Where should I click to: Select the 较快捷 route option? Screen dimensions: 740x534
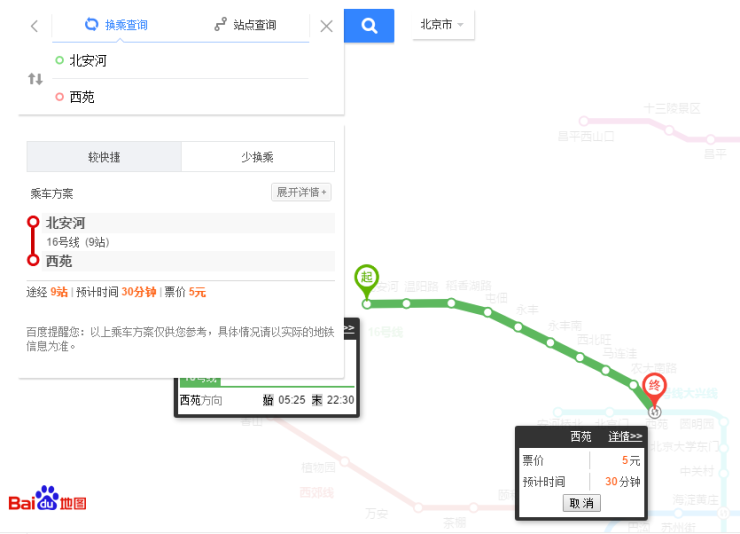click(x=104, y=157)
